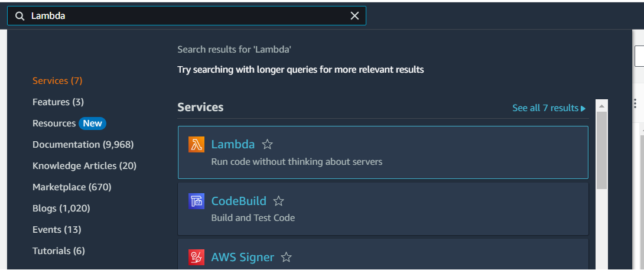
Task: Click the results scrollbar thumb
Action: [x=601, y=151]
